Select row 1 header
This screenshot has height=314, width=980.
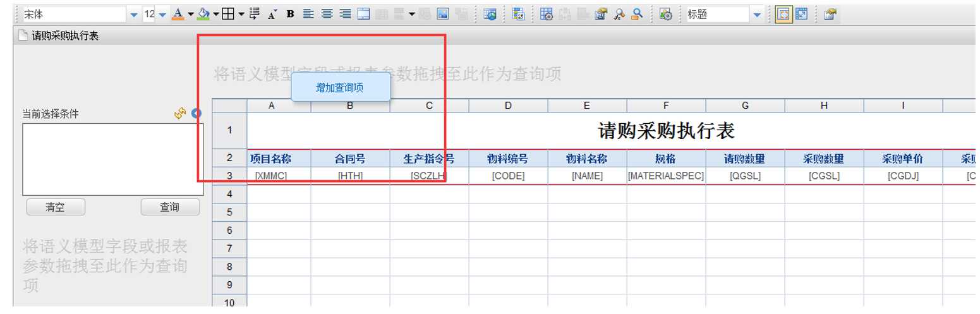[229, 131]
